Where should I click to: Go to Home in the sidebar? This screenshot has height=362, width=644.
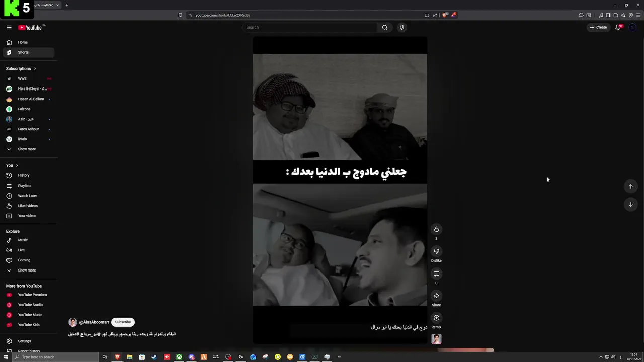pyautogui.click(x=29, y=42)
